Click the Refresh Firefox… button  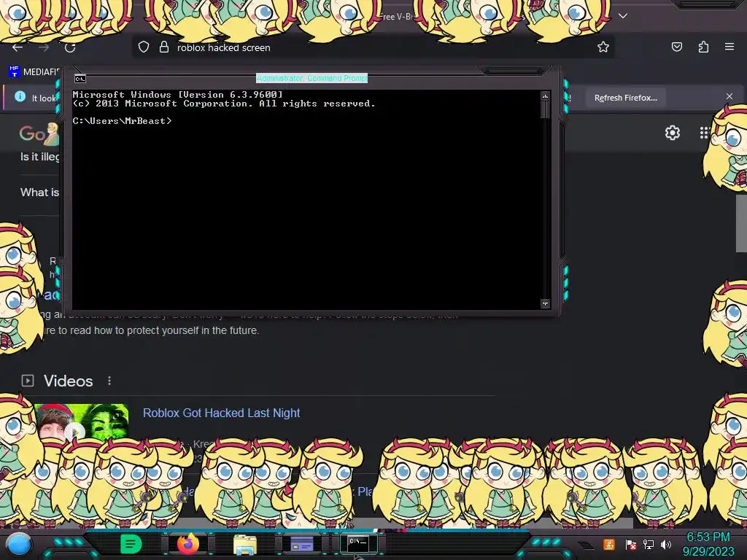[x=625, y=98]
